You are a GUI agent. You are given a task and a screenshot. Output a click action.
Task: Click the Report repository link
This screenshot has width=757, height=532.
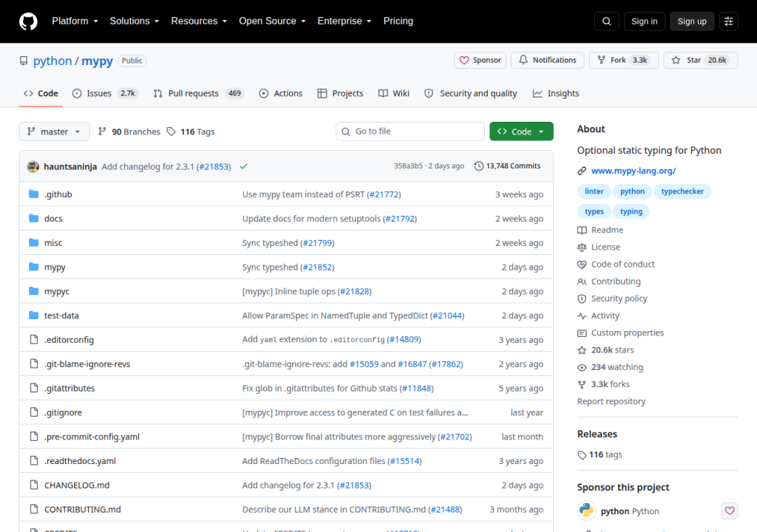611,402
